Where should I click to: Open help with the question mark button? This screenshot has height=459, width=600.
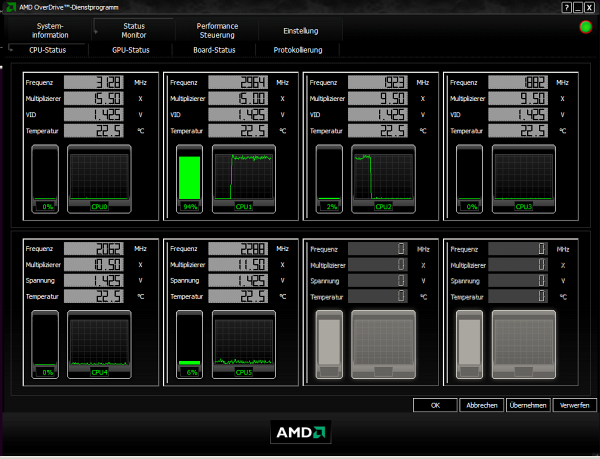565,6
